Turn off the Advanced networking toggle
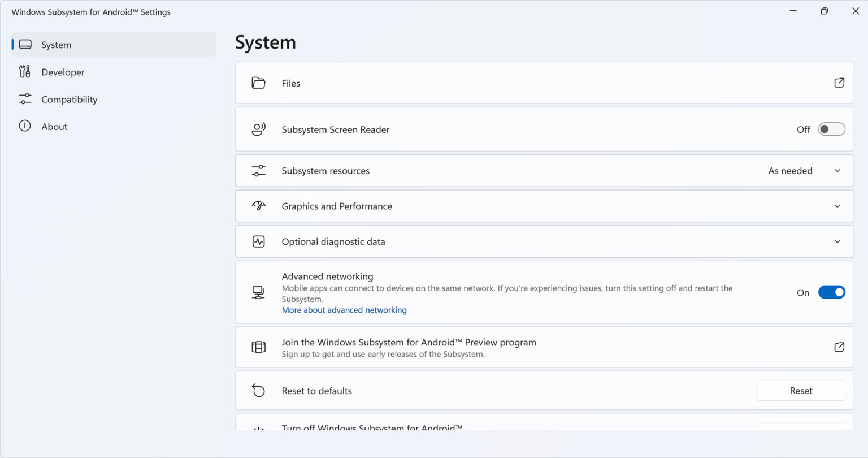 pos(831,292)
